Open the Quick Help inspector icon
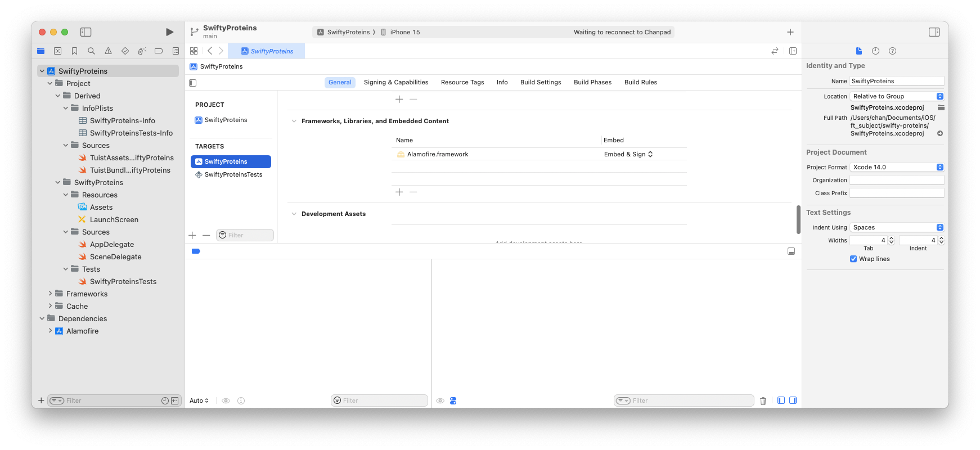 point(892,51)
